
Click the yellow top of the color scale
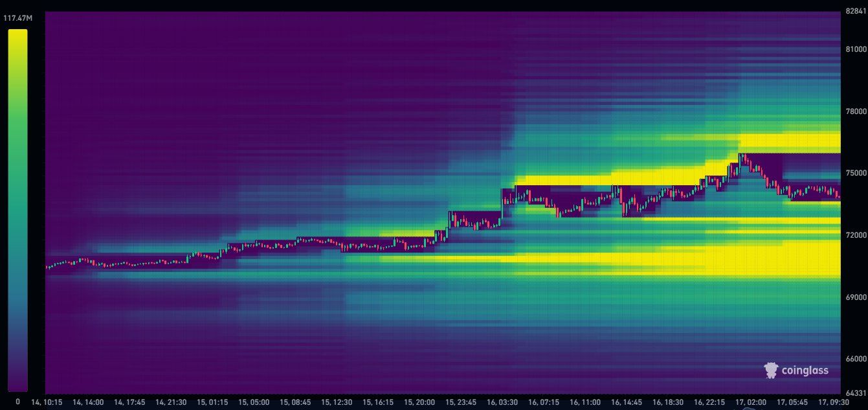(17, 36)
